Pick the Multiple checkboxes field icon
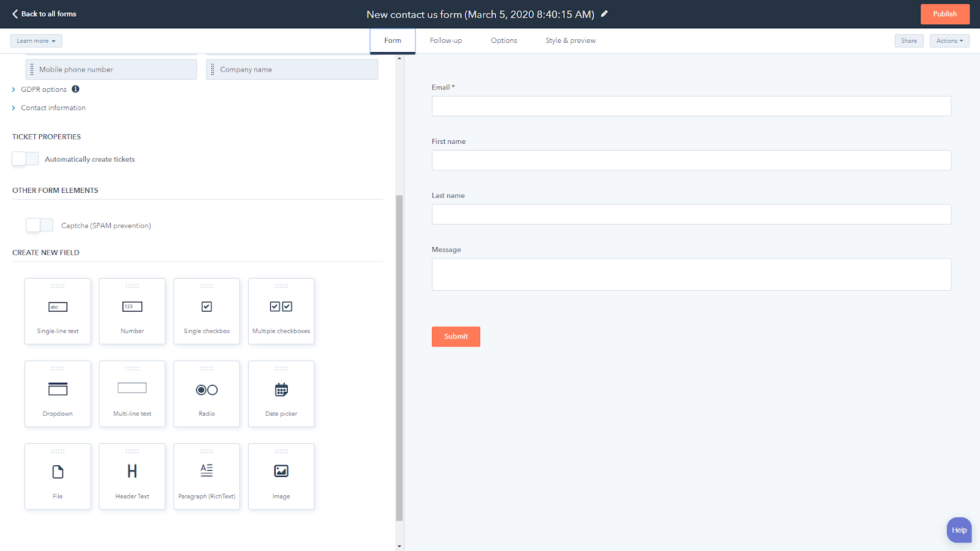Image resolution: width=980 pixels, height=551 pixels. (281, 307)
